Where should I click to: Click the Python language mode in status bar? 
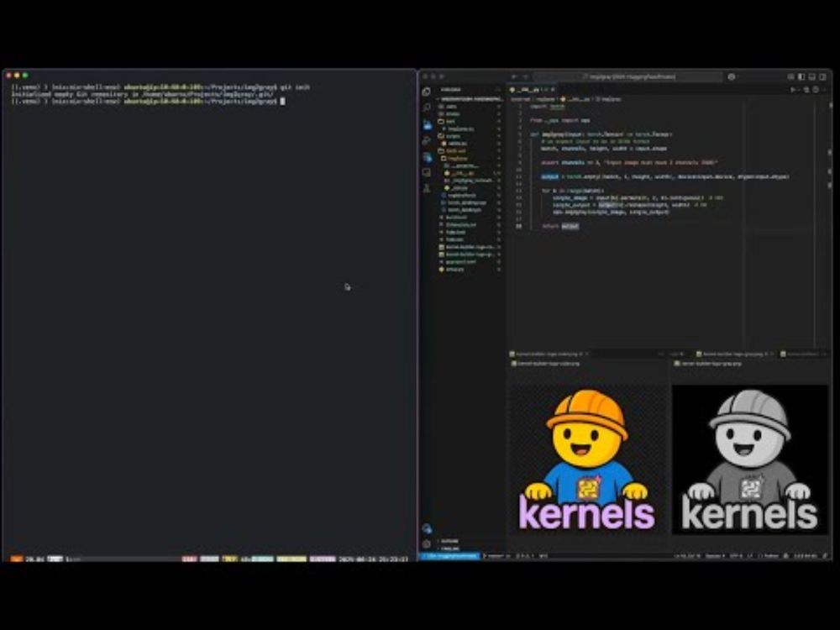[x=769, y=556]
